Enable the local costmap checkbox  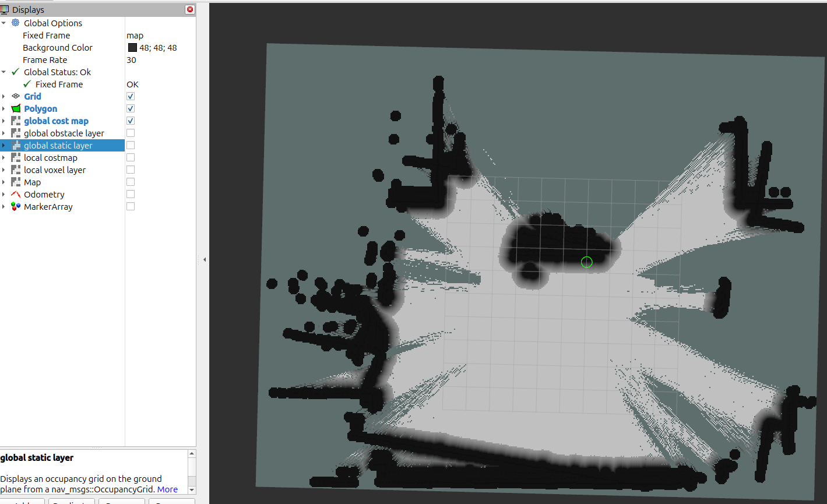pyautogui.click(x=131, y=157)
